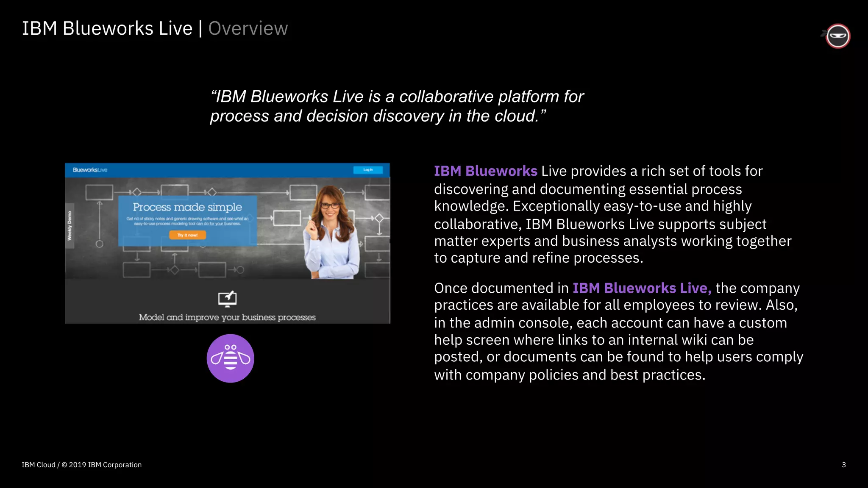Click the footer 'IBM Cloud / © 2019 IBM Corporation'
The width and height of the screenshot is (868, 488).
pos(82,465)
